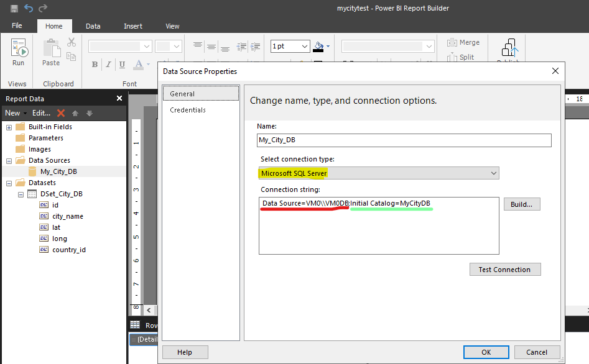This screenshot has width=589, height=364.
Task: Increase indent in ribbon
Action: 256,47
